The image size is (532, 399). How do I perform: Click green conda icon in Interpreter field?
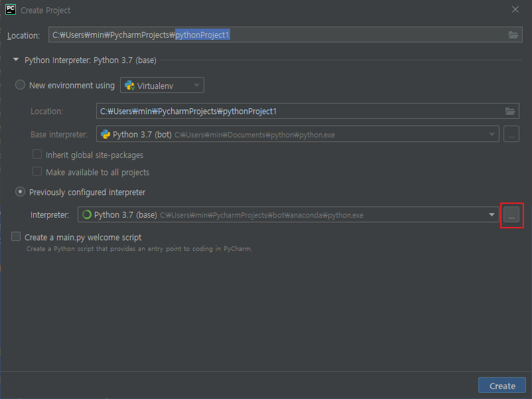(87, 214)
